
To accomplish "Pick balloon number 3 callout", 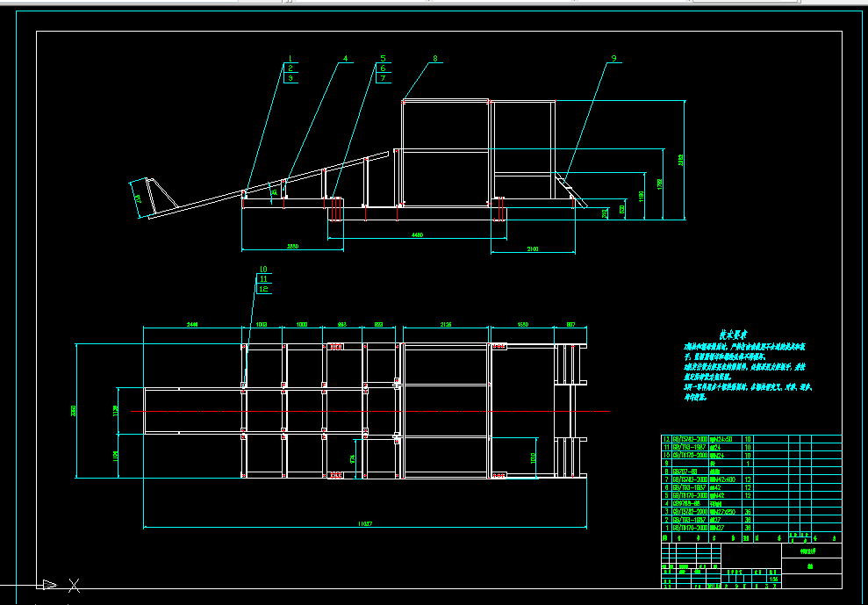I will click(x=291, y=78).
